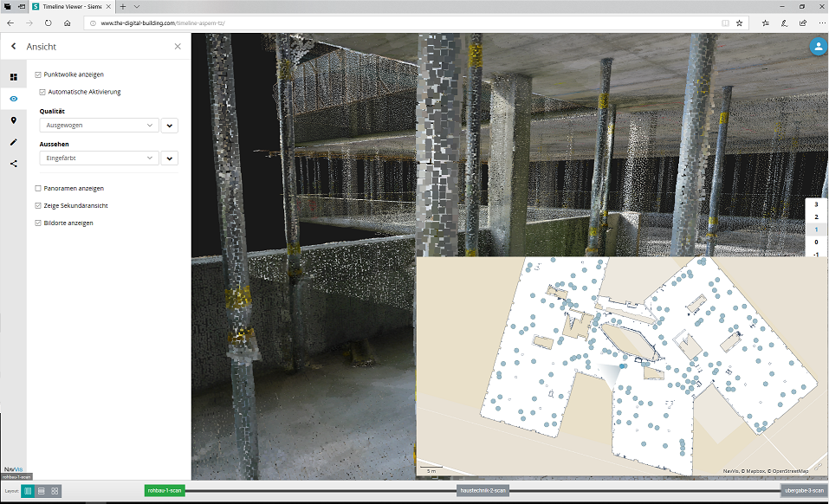Close the Ansicht panel
The height and width of the screenshot is (504, 829).
178,47
